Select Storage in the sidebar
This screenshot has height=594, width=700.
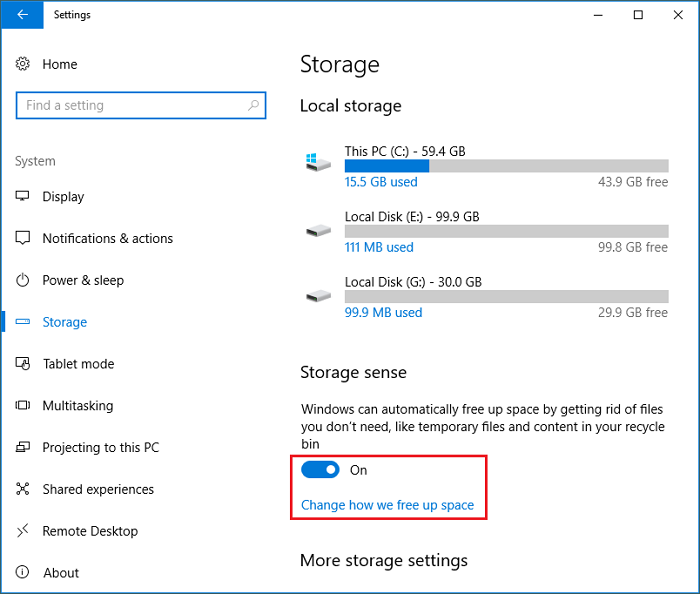point(64,322)
